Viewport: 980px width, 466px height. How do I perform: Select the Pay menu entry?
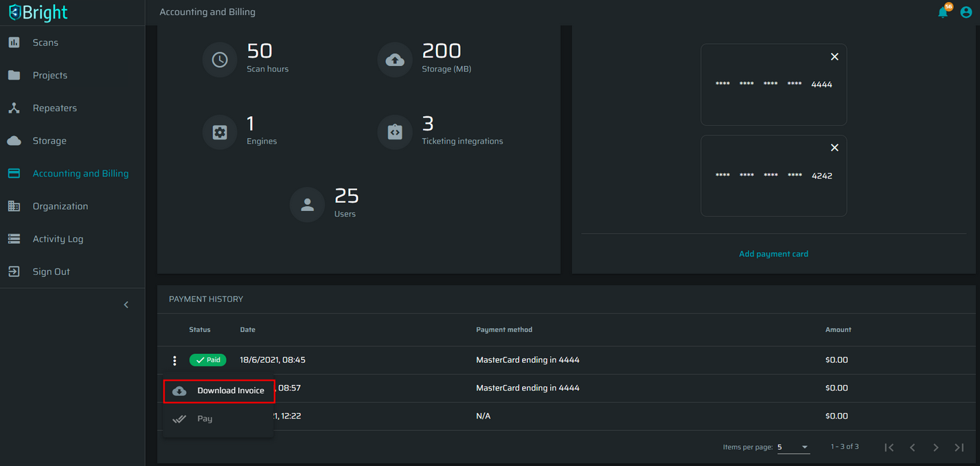click(219, 419)
